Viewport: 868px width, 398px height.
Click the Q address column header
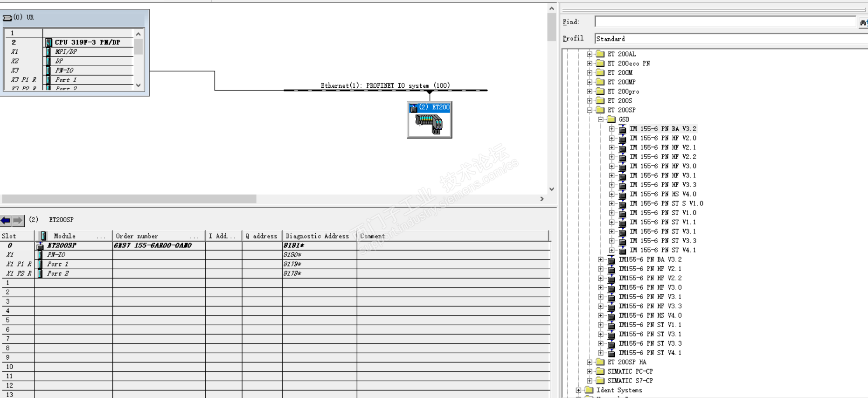pyautogui.click(x=262, y=236)
